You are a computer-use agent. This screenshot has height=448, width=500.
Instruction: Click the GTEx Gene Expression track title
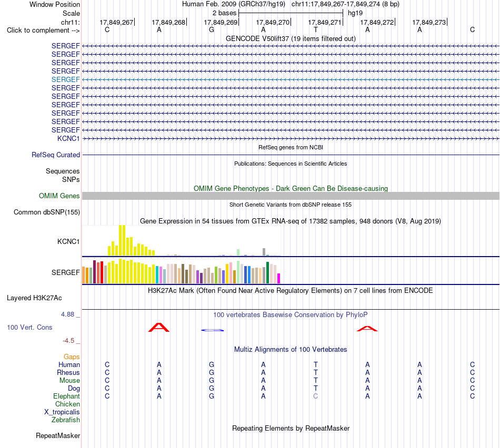[x=291, y=221]
